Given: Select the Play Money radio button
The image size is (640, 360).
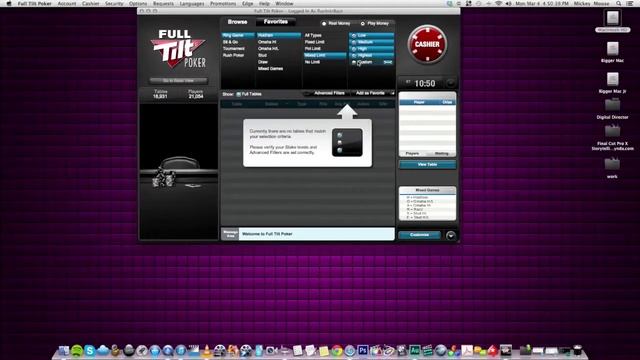Looking at the screenshot, I should [362, 24].
